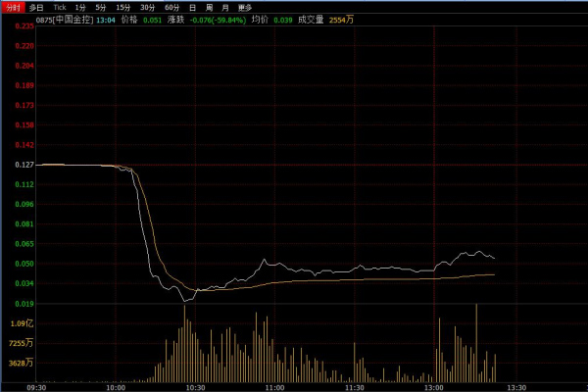The height and width of the screenshot is (392, 588).
Task: Click the 10:30 time axis label
Action: (x=195, y=388)
